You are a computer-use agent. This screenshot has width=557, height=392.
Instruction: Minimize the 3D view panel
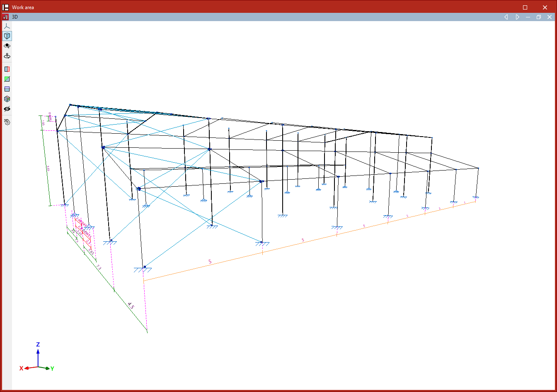528,17
